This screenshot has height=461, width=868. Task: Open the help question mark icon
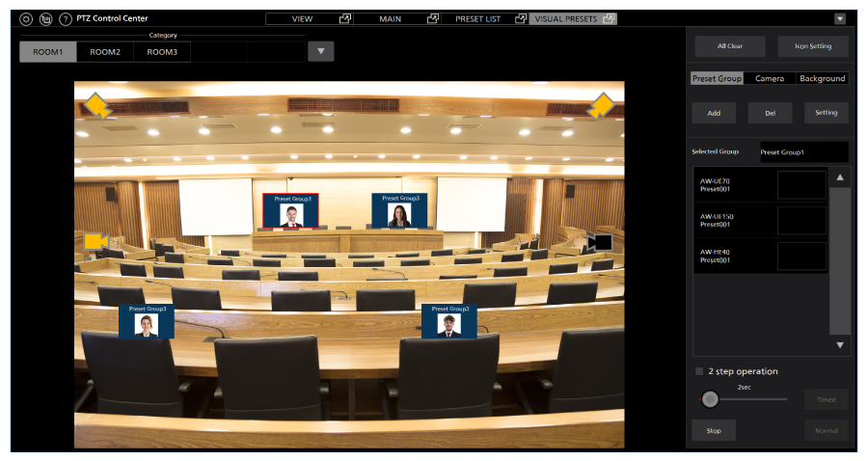point(66,18)
